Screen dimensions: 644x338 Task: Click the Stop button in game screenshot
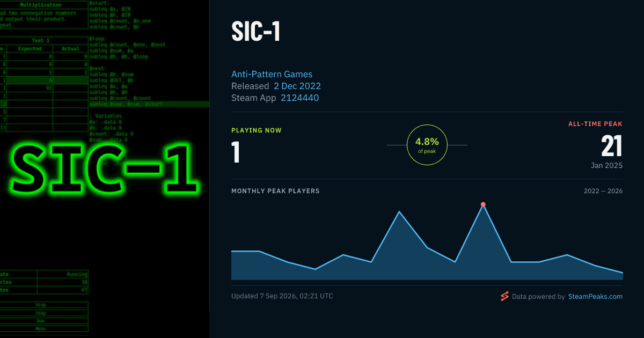click(41, 305)
